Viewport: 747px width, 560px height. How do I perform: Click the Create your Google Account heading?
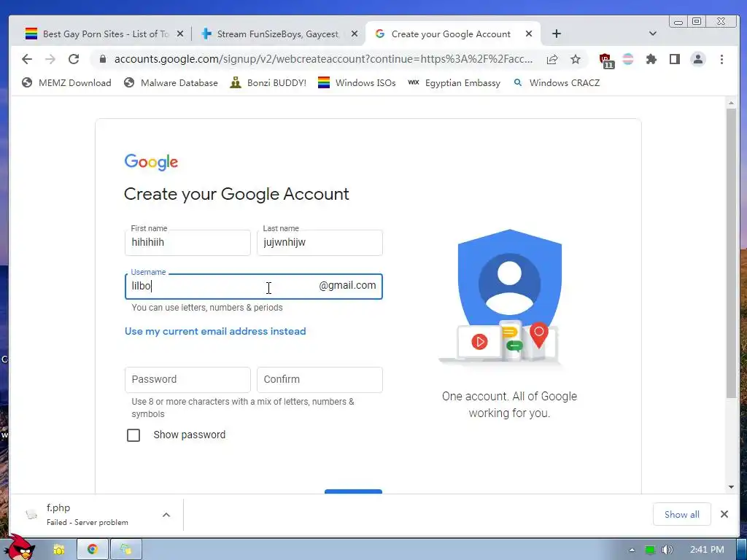click(x=237, y=194)
